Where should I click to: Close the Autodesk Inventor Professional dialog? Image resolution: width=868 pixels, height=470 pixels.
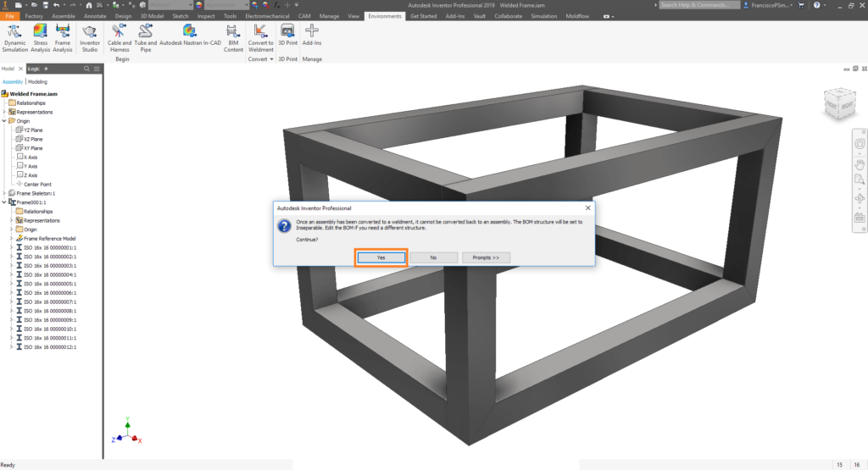pyautogui.click(x=588, y=208)
